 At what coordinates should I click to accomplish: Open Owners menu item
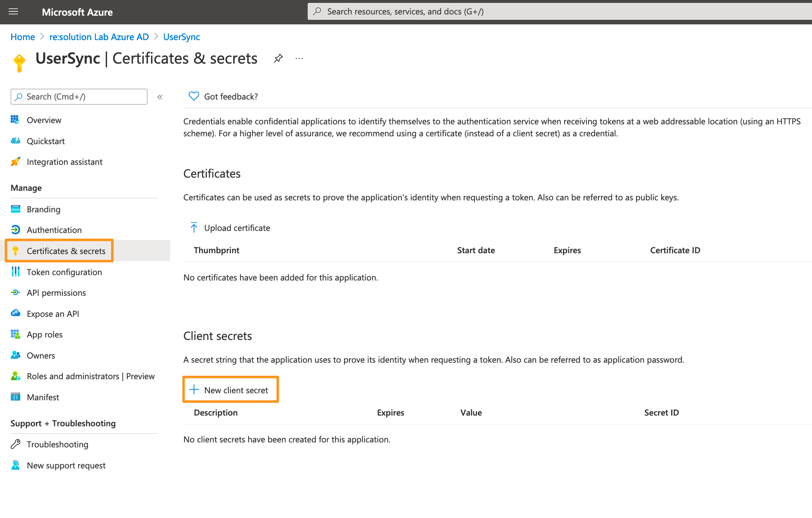(41, 356)
